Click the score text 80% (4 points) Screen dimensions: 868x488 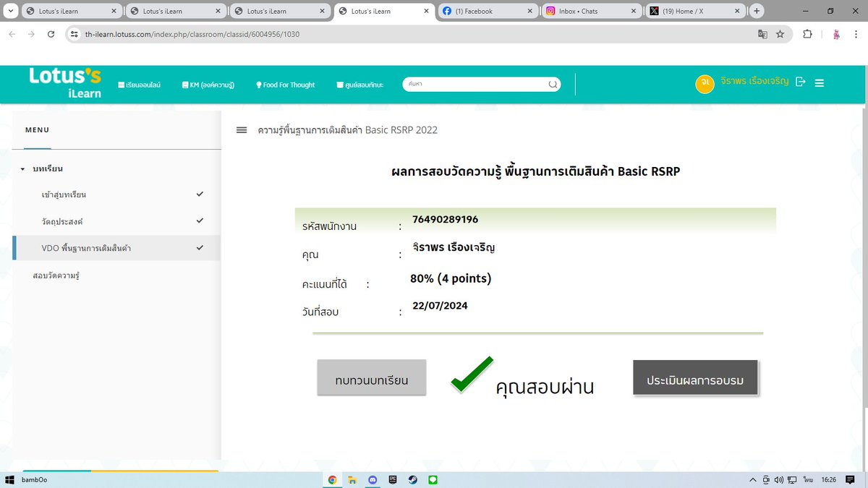point(451,278)
